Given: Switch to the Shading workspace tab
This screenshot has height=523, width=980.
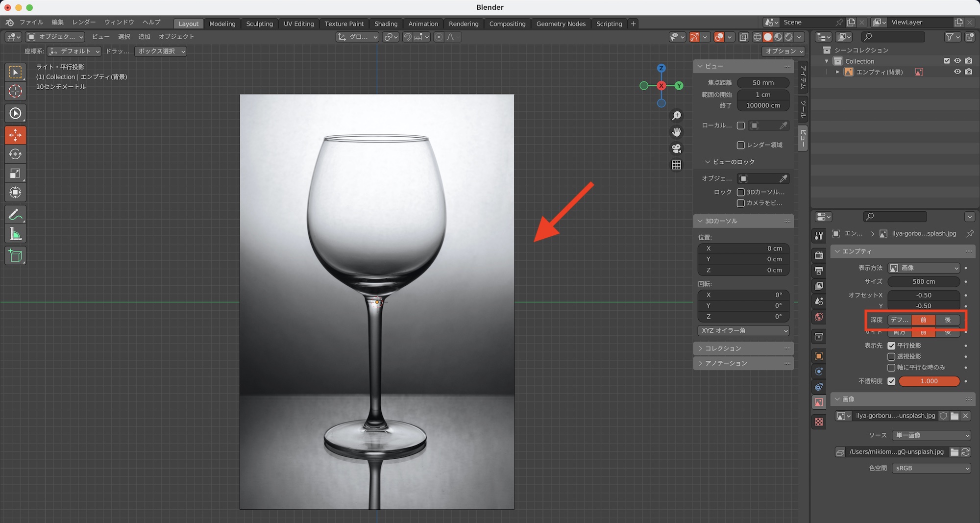Looking at the screenshot, I should [386, 24].
